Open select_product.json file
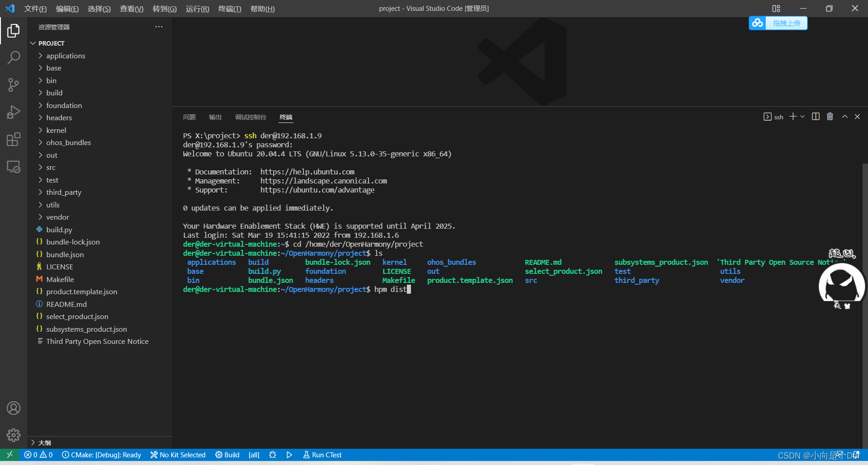This screenshot has height=465, width=868. click(99, 316)
